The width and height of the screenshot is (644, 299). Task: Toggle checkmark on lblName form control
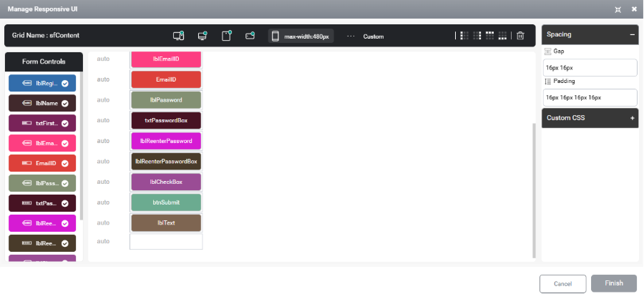tap(65, 104)
